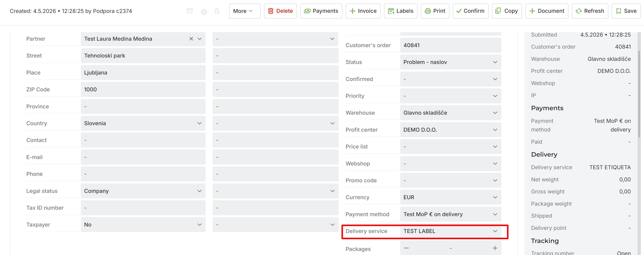Viewport: 644px width, 255px height.
Task: Open the Priority dropdown
Action: pyautogui.click(x=451, y=96)
